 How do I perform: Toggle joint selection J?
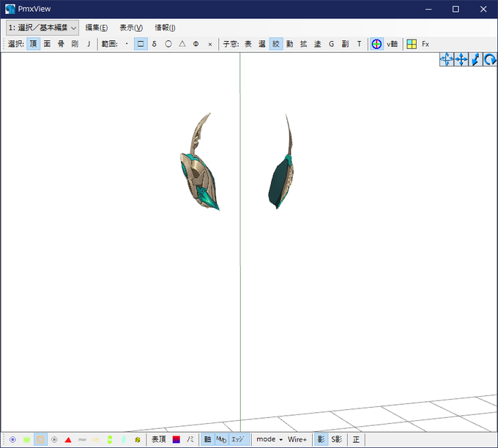(89, 44)
